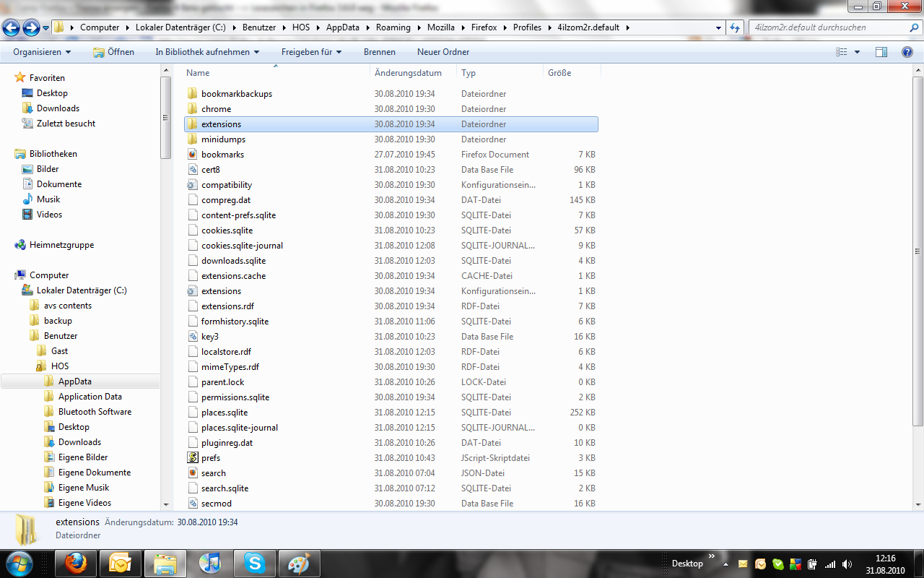This screenshot has width=924, height=578.
Task: Open Firefox from the taskbar
Action: (x=75, y=563)
